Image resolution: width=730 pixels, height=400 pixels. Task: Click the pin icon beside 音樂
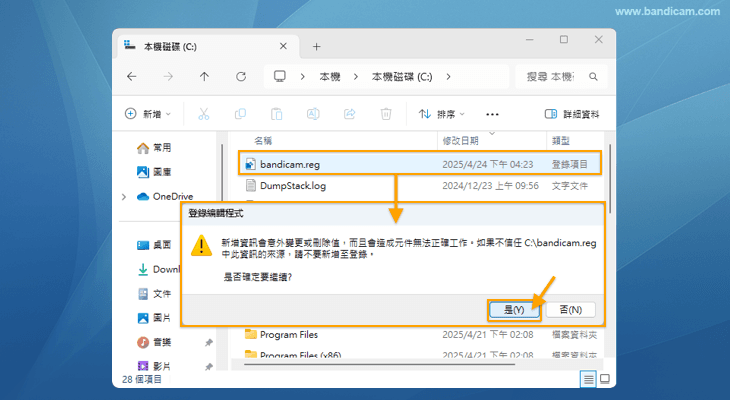[209, 343]
